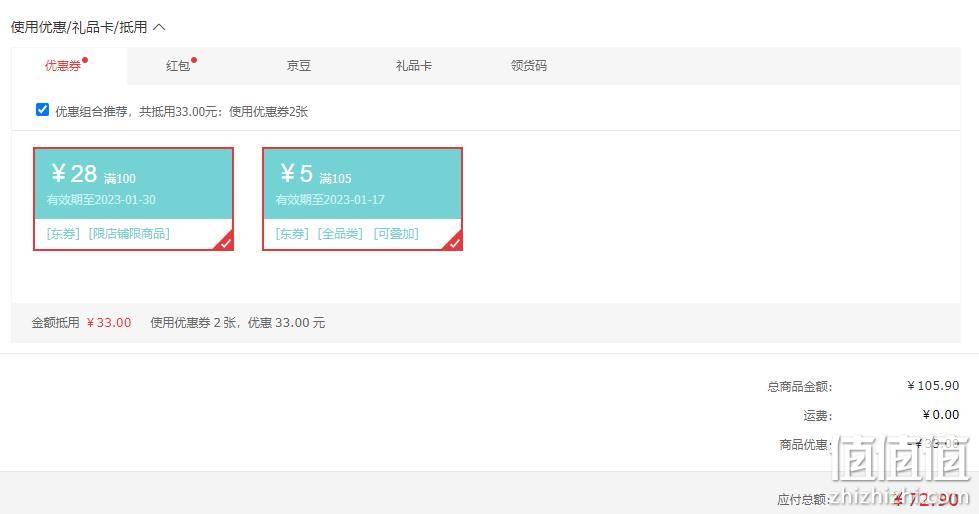
Task: Click the [东券] label on ¥5 coupon
Action: 292,234
